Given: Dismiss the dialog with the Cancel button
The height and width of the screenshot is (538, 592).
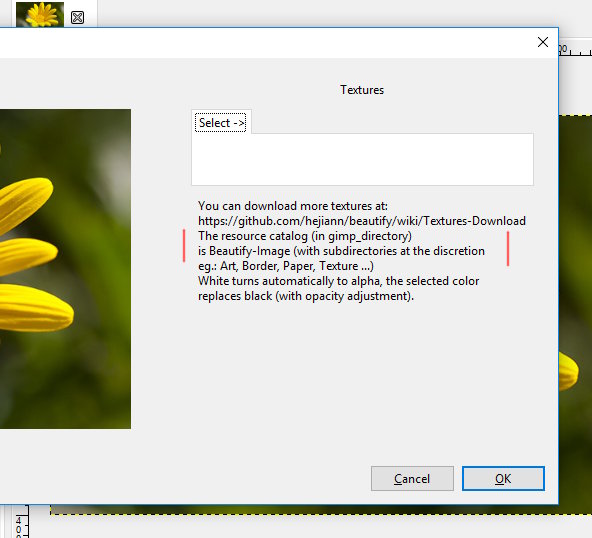Looking at the screenshot, I should [x=412, y=478].
